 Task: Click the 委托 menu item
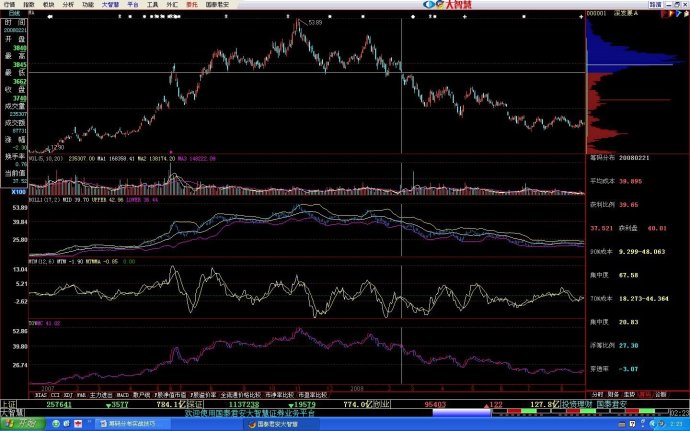point(190,4)
